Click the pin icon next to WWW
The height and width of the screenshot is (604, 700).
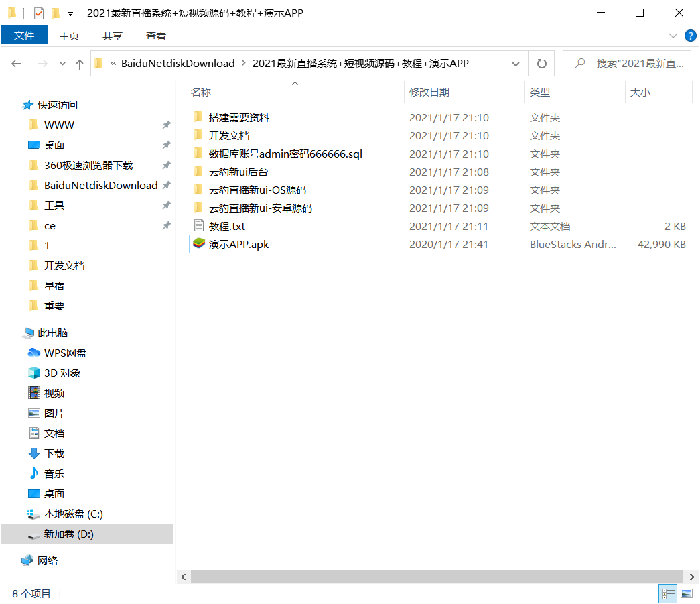(x=167, y=125)
